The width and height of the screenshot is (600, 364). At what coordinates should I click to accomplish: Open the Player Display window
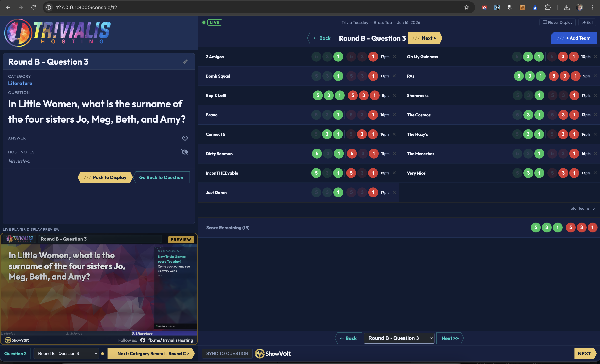558,22
